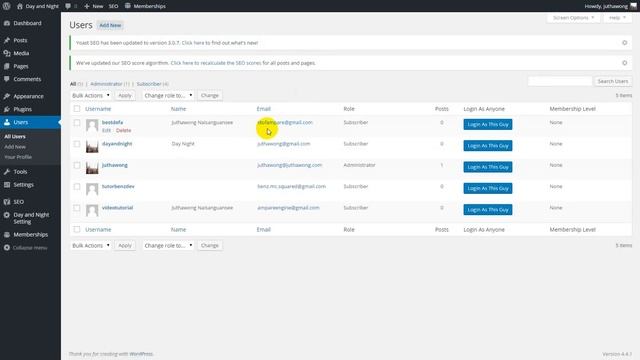This screenshot has height=360, width=640.
Task: Click the top Apply button
Action: [x=125, y=96]
